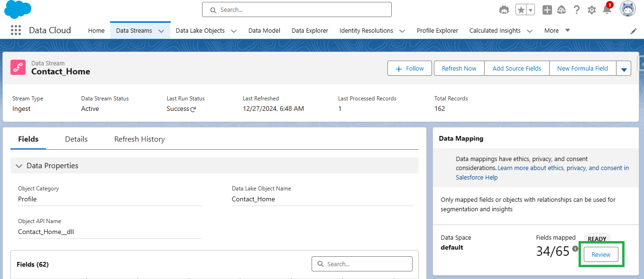Click the Fields mapped count 34/65
The height and width of the screenshot is (279, 644).
pos(552,251)
